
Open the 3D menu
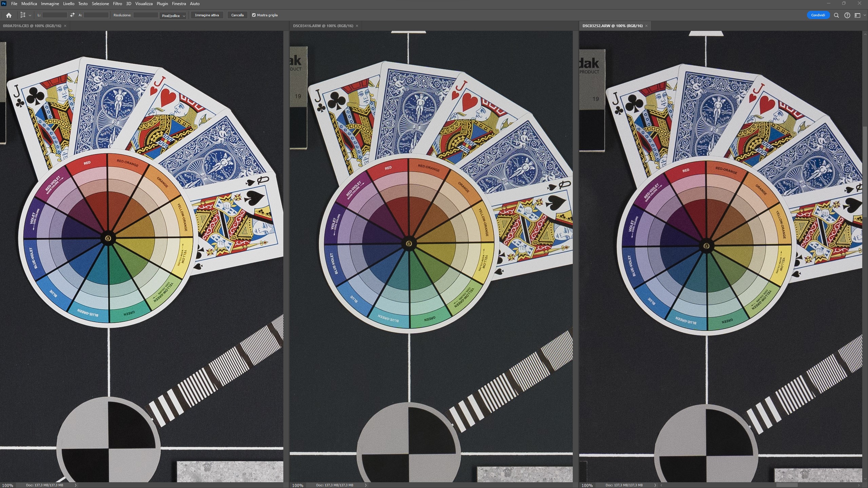tap(129, 4)
